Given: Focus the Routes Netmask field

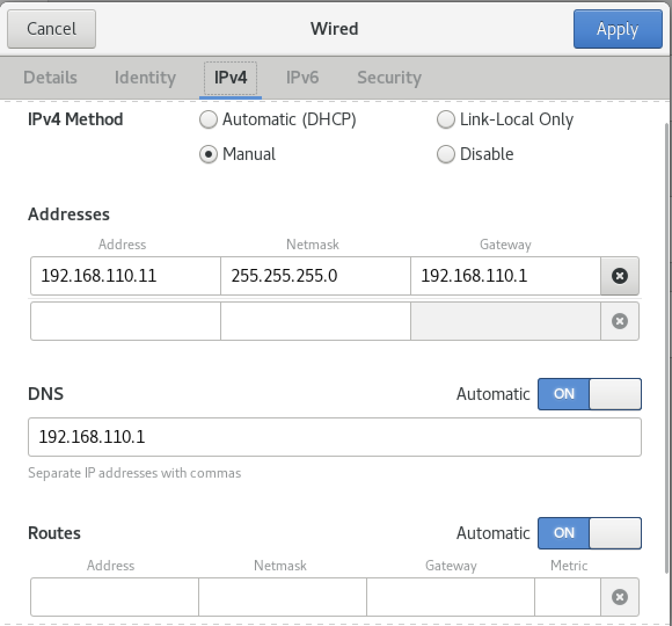Looking at the screenshot, I should point(283,597).
